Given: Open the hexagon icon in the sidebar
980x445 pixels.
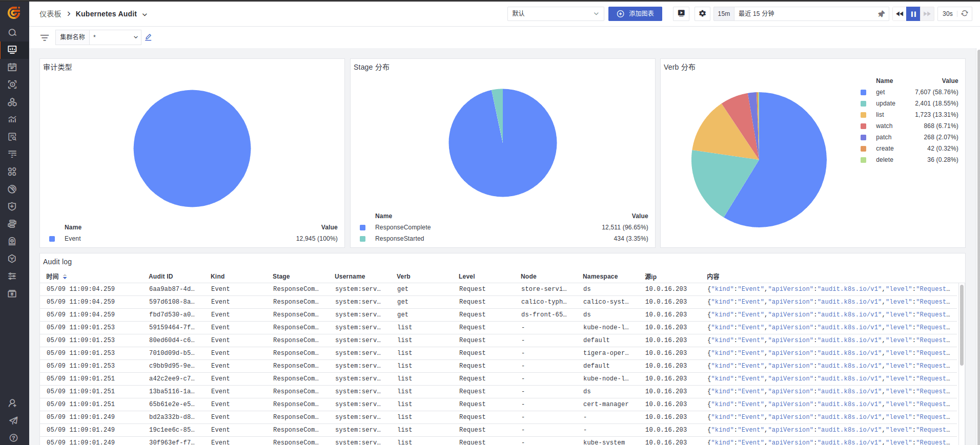Looking at the screenshot, I should click(x=12, y=259).
